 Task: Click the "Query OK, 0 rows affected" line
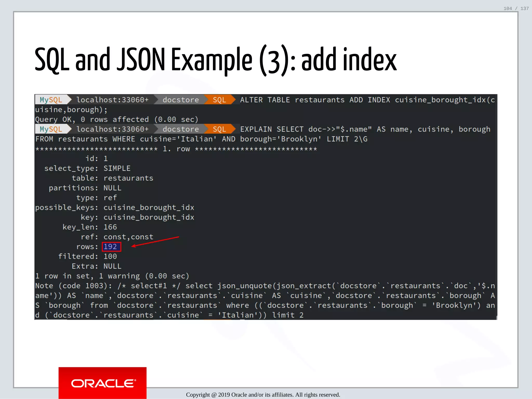(117, 119)
